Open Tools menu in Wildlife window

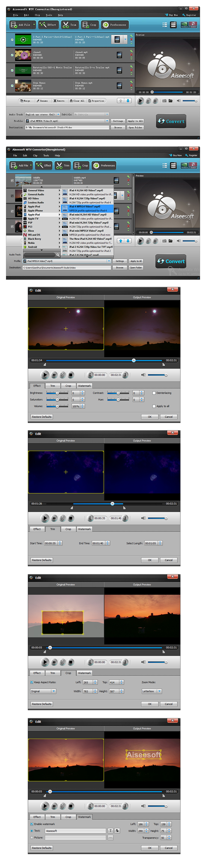(x=46, y=155)
